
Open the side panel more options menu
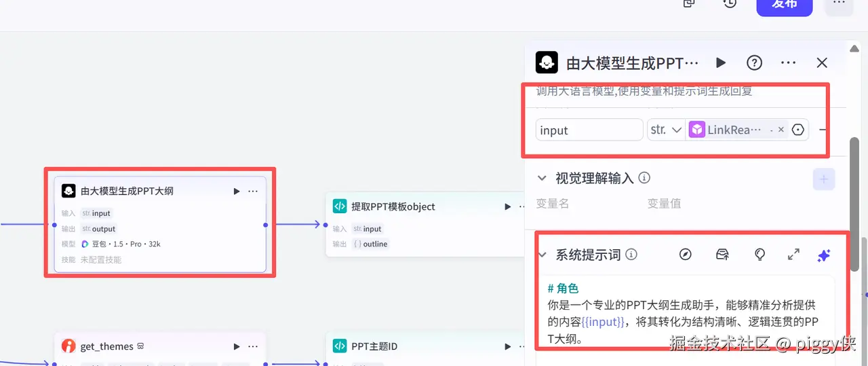point(788,62)
